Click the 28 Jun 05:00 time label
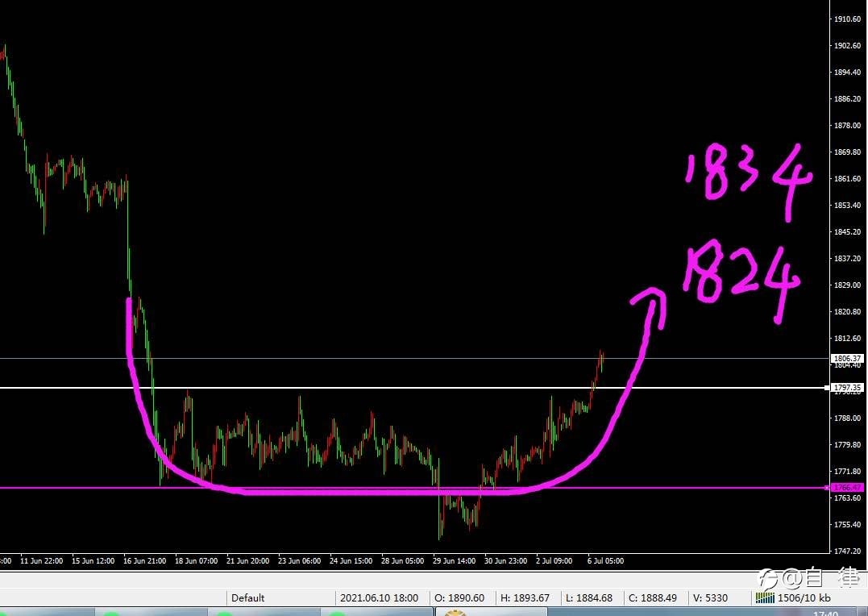This screenshot has width=868, height=616. point(402,560)
